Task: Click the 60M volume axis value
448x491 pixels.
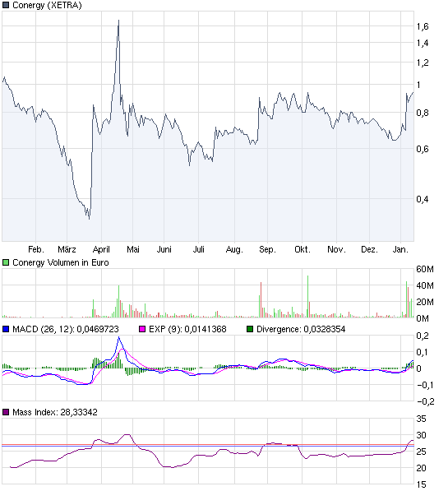Action: [x=425, y=269]
